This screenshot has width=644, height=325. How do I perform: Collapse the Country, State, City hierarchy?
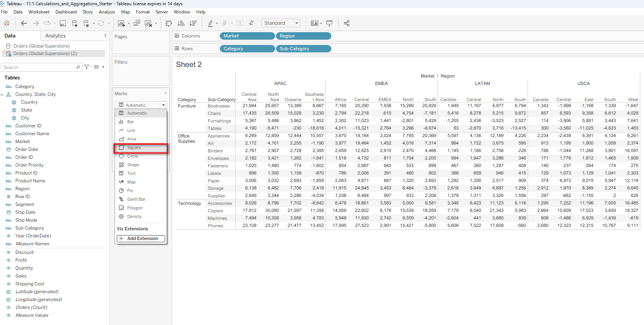coord(2,94)
